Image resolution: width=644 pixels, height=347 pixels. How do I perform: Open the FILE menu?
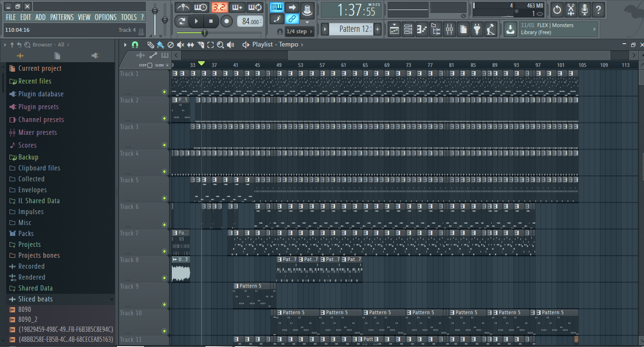tap(11, 17)
